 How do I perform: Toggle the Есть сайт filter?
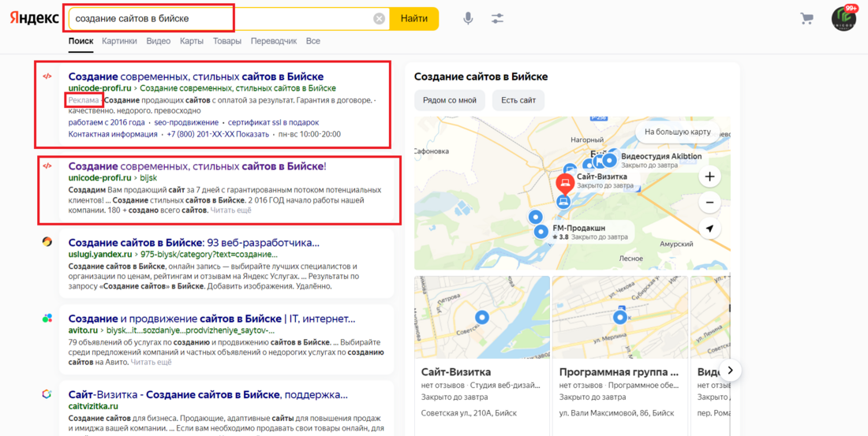pos(518,101)
